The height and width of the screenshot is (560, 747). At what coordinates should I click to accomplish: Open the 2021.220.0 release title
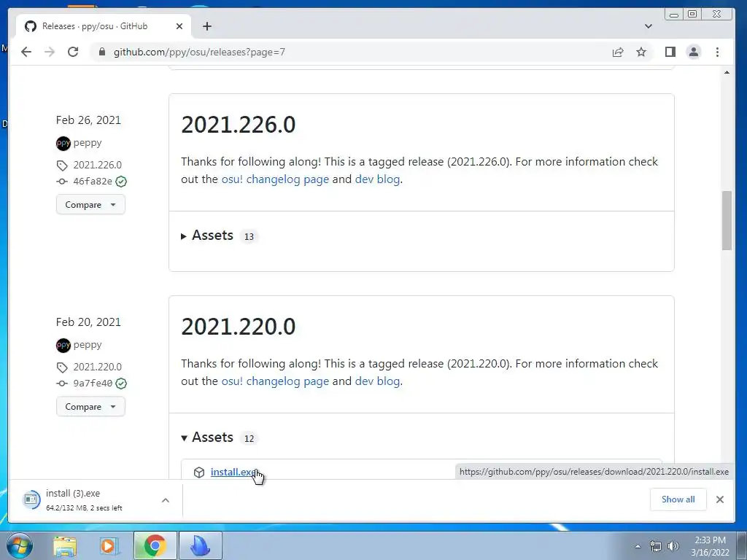239,327
